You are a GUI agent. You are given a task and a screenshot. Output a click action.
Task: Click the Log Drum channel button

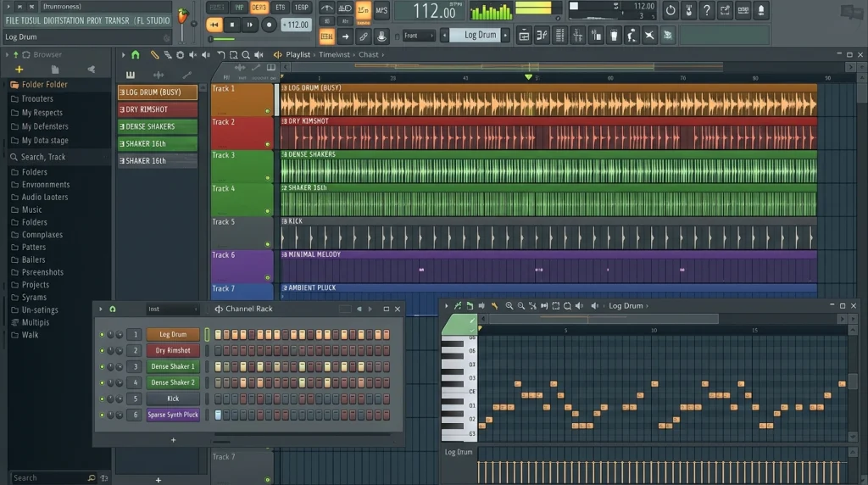[x=173, y=334]
